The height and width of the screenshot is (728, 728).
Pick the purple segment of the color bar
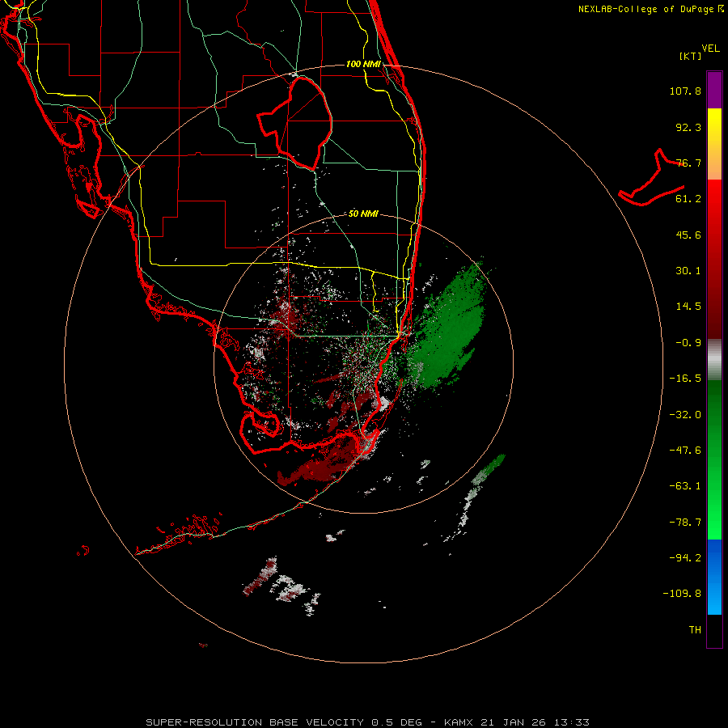click(x=714, y=91)
